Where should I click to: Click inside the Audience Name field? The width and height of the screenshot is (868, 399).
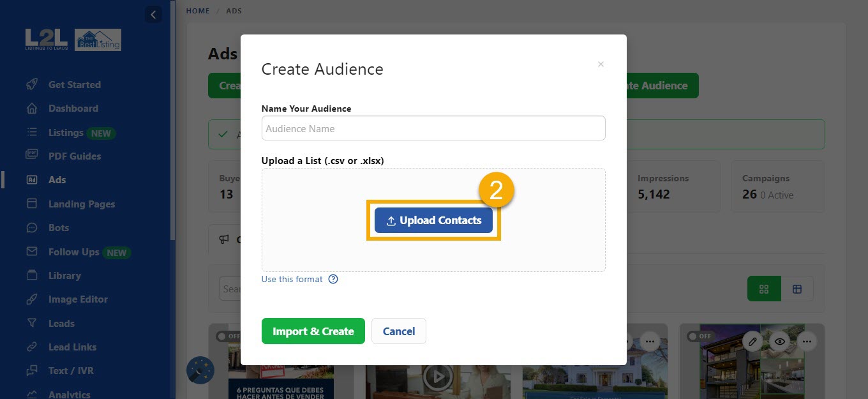[433, 128]
